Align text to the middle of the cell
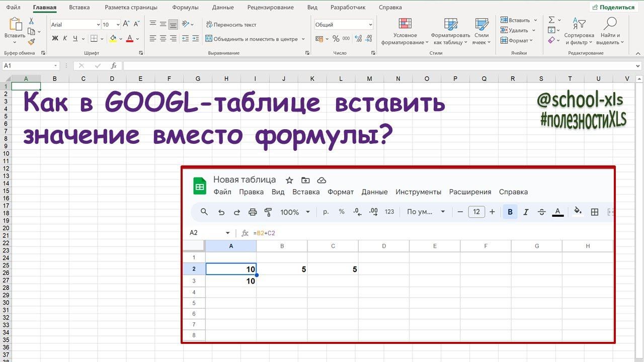644x362 pixels. [163, 24]
